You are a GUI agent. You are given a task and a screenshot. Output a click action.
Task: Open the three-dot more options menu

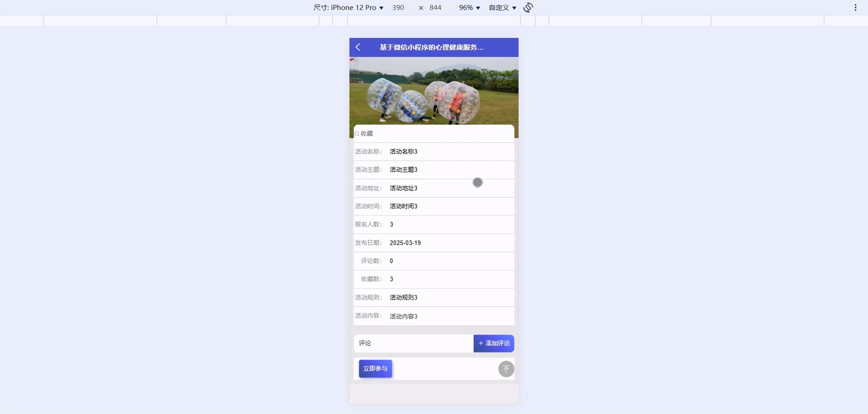(x=855, y=7)
